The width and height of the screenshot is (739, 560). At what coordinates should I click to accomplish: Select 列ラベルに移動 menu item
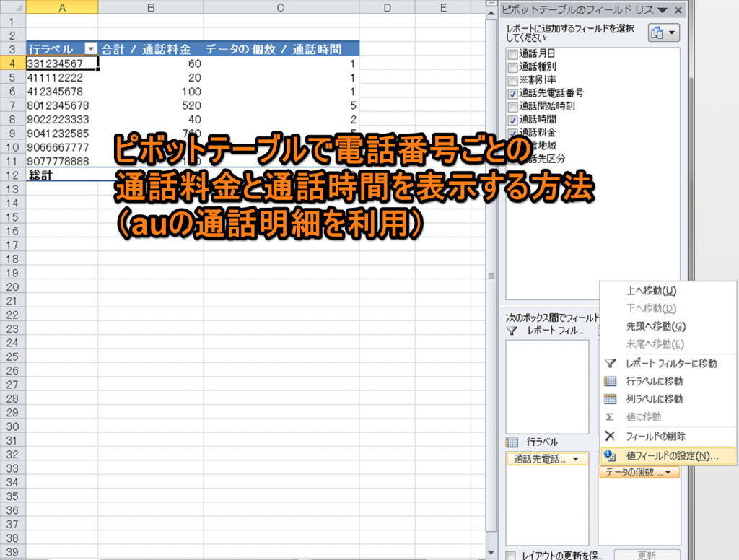click(668, 399)
